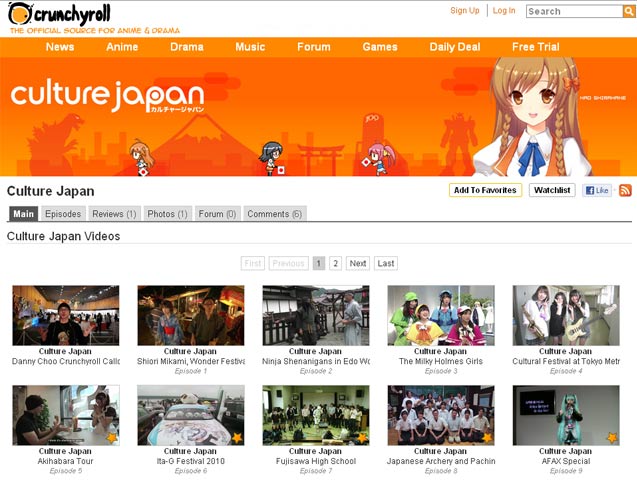Screen dimensions: 637x482
Task: Open Ninja Shenanigans video thumbnail
Action: 316,315
